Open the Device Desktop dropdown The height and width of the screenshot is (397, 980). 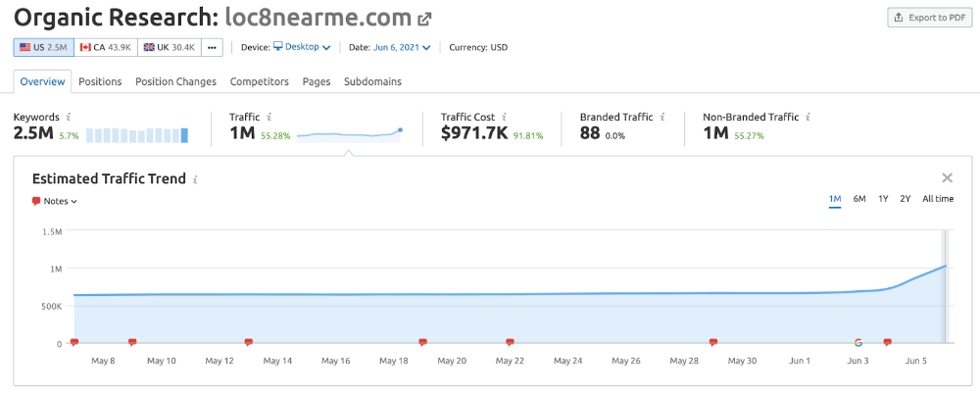pos(301,47)
